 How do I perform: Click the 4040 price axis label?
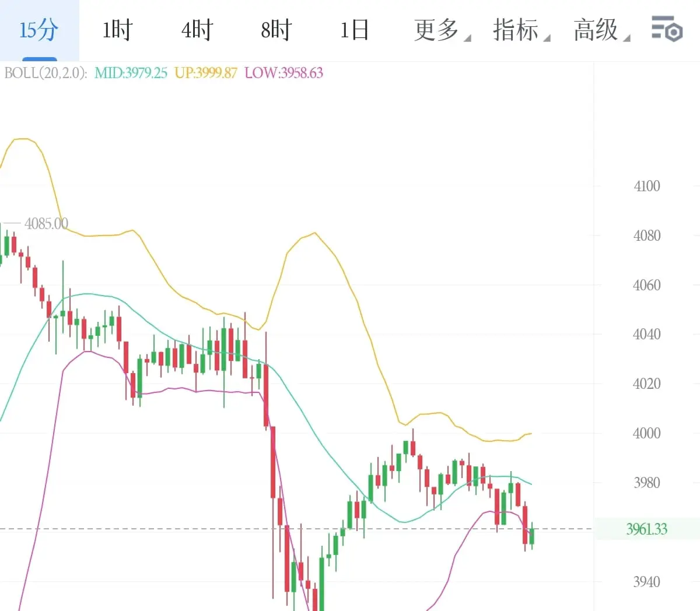pos(647,334)
